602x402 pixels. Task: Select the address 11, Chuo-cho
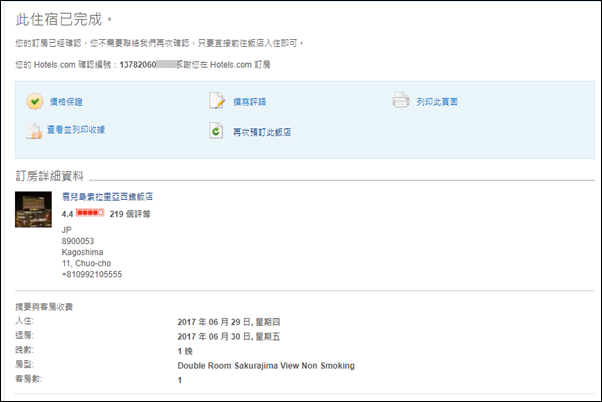click(x=86, y=263)
